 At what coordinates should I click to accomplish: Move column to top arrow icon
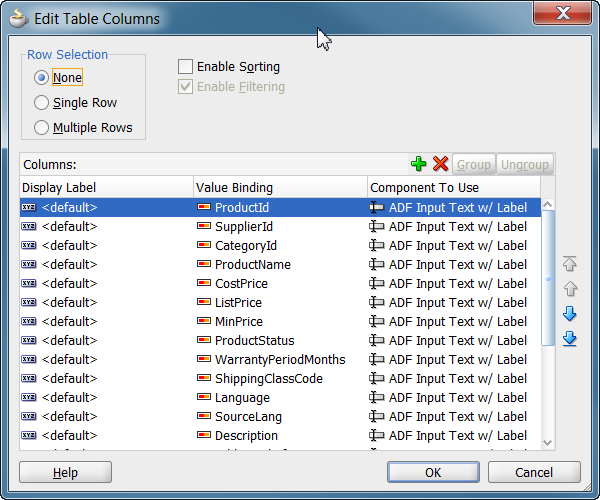[570, 264]
